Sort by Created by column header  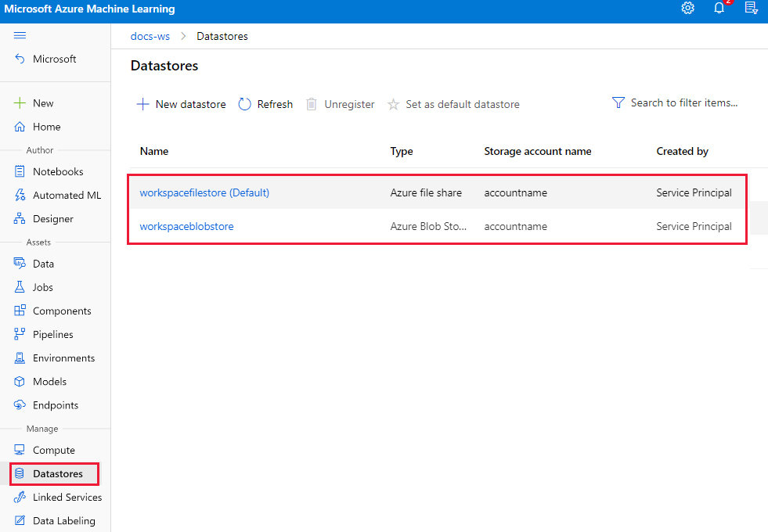point(682,151)
